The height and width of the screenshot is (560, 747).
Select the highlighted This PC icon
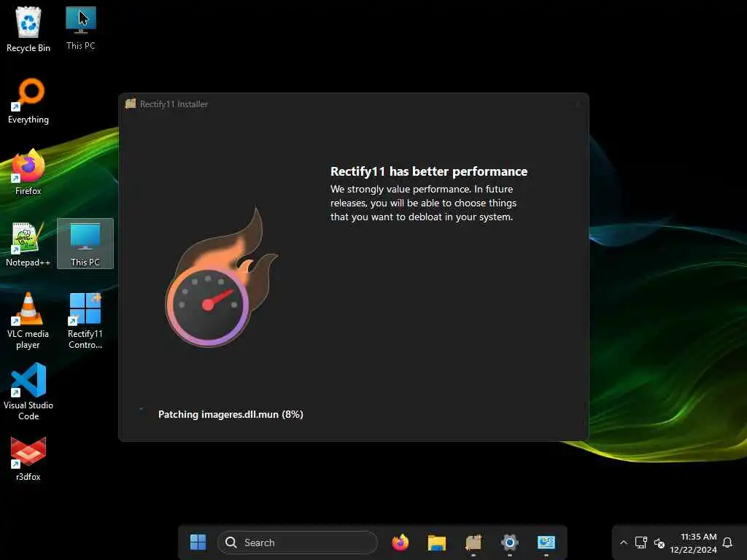[85, 244]
